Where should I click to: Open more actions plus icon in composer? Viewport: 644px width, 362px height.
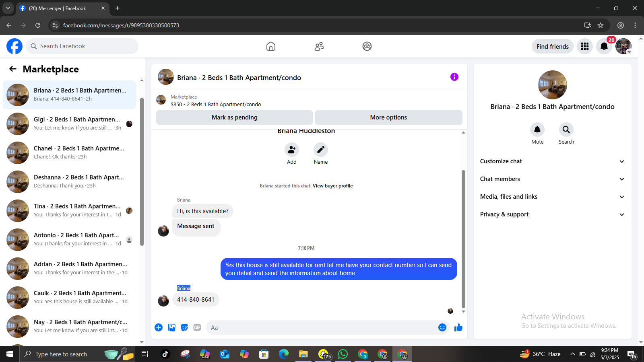click(159, 327)
